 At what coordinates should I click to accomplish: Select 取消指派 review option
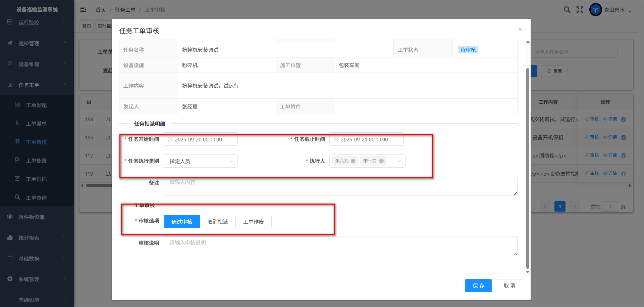(217, 222)
